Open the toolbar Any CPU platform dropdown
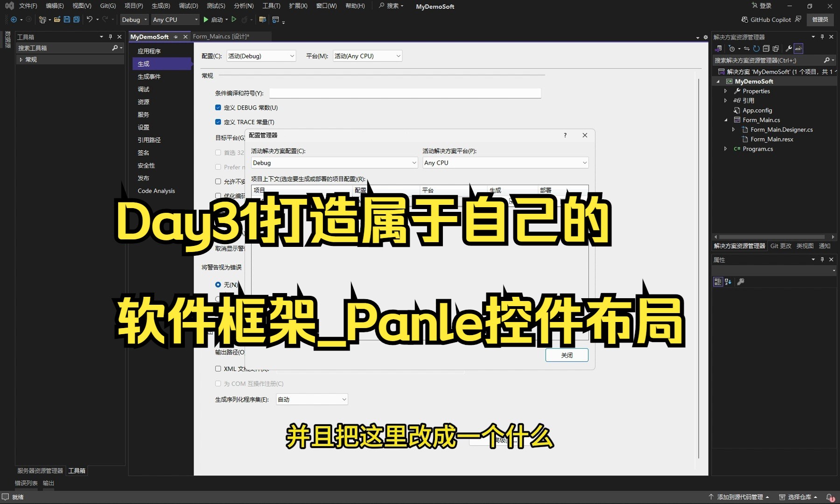 [x=175, y=20]
